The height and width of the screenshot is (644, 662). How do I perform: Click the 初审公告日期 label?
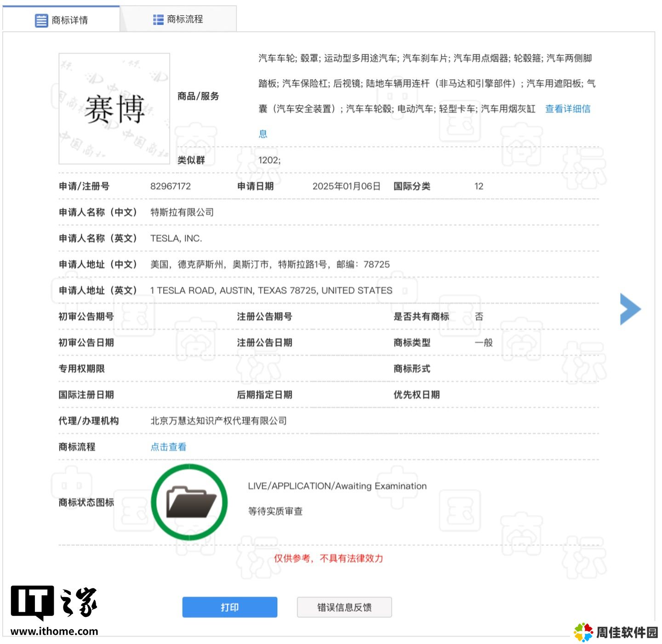click(86, 342)
